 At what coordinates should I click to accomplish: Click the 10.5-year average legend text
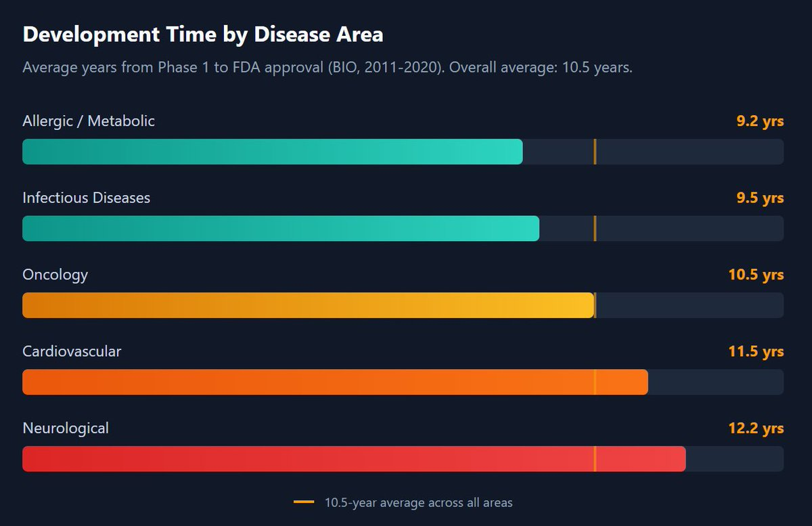click(x=418, y=503)
